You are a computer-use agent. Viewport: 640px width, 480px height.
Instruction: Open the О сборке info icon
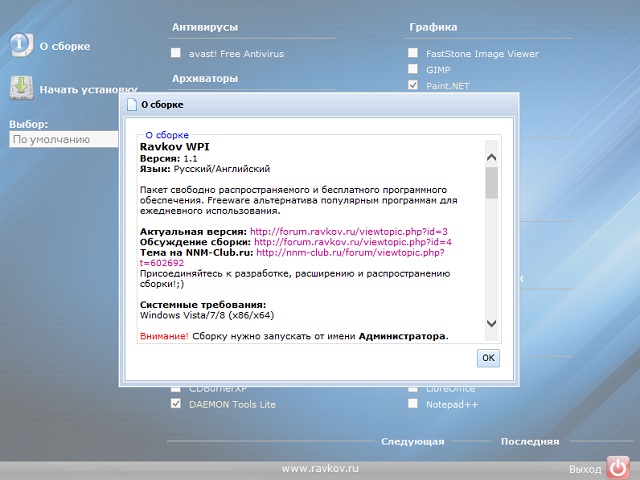21,44
